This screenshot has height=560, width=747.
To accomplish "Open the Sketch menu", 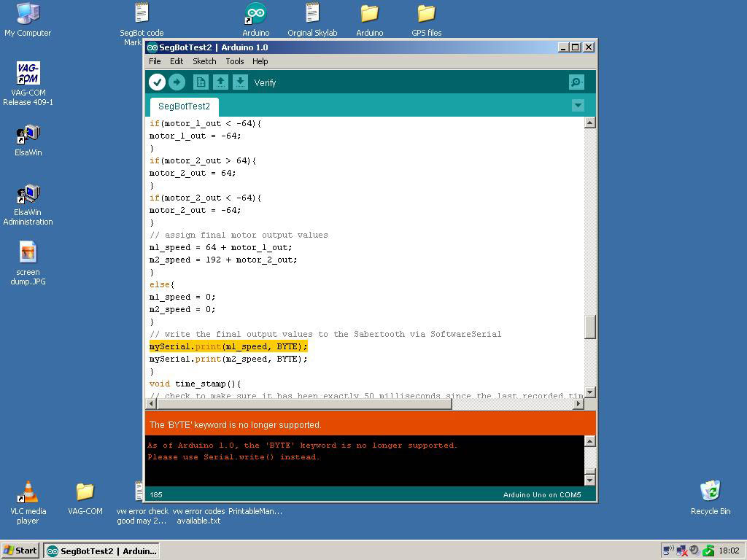I will 204,61.
